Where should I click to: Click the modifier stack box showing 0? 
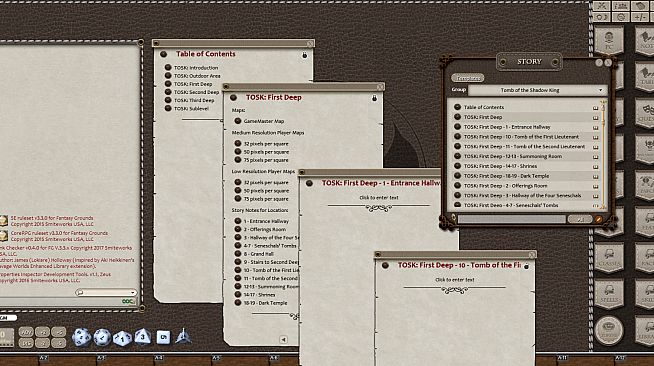(7, 337)
